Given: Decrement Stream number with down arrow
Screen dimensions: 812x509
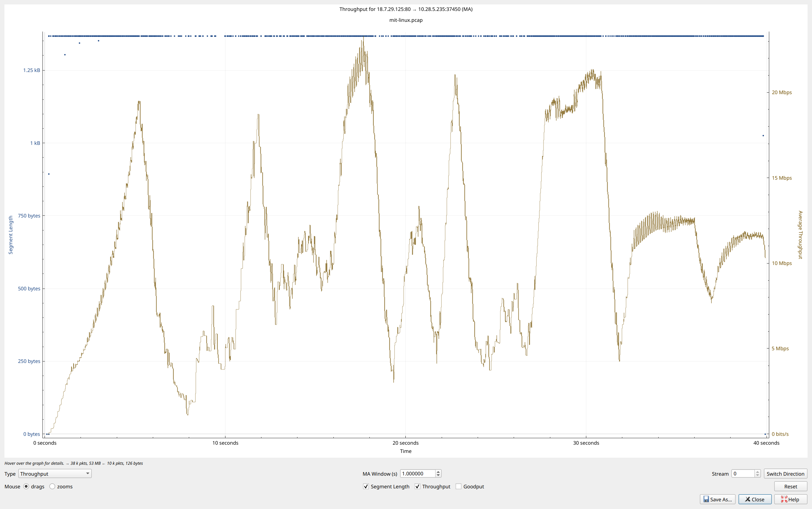Looking at the screenshot, I should (757, 475).
